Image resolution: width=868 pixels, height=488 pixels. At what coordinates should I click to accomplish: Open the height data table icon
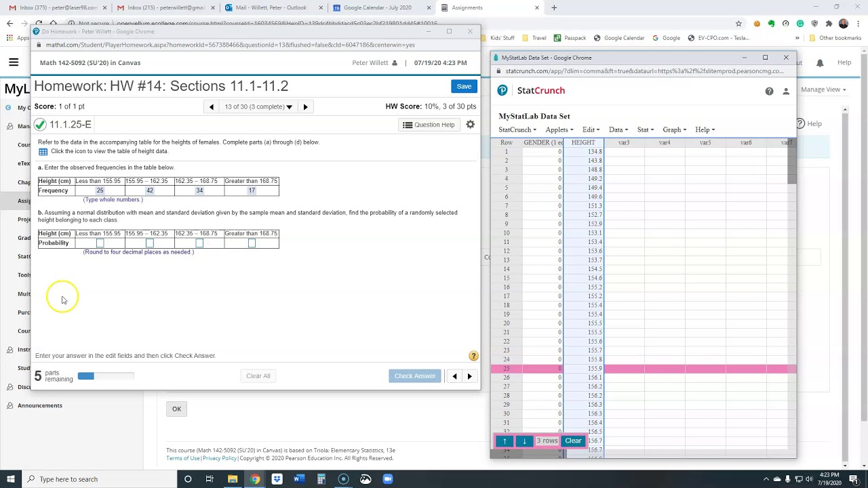43,152
